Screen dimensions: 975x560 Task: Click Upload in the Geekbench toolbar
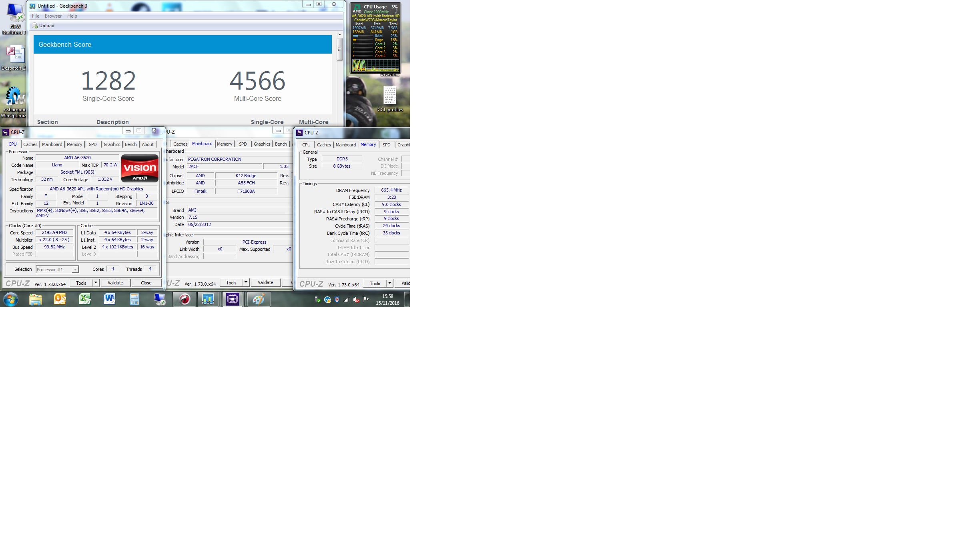point(43,26)
